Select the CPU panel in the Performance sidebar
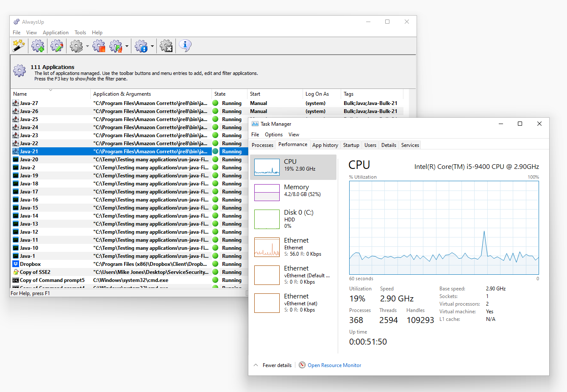 tap(293, 167)
